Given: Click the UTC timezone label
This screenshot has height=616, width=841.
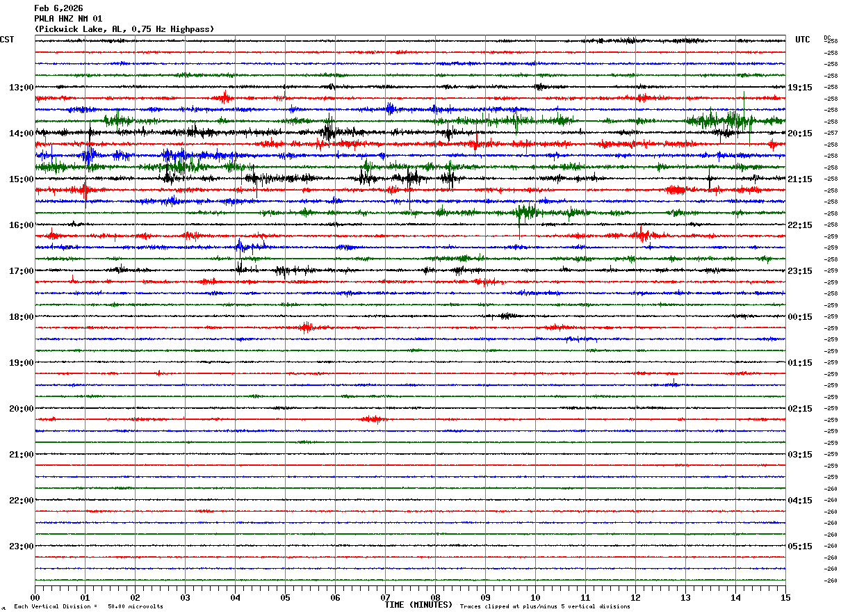Looking at the screenshot, I should point(803,40).
